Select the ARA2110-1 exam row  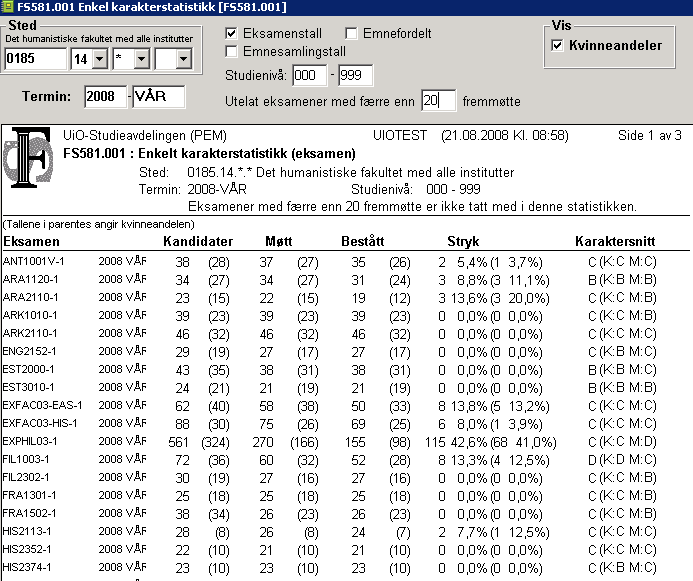330,298
